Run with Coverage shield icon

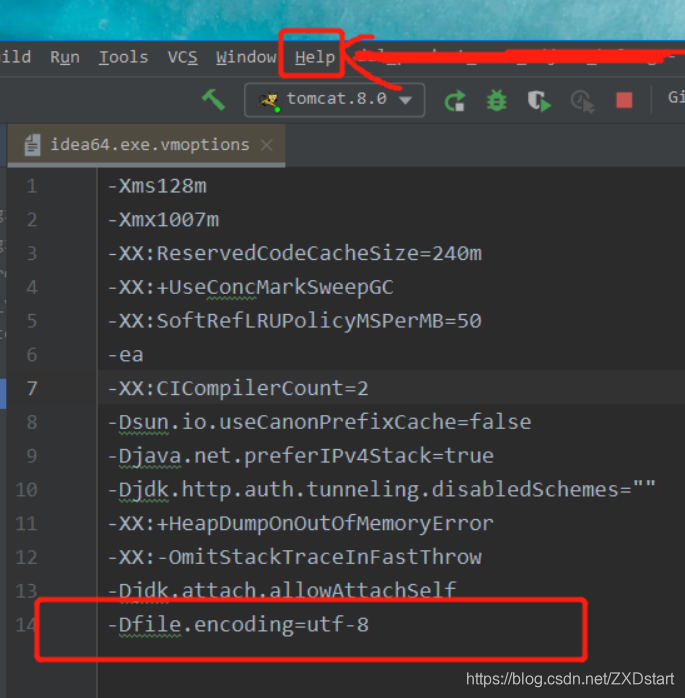pyautogui.click(x=539, y=101)
